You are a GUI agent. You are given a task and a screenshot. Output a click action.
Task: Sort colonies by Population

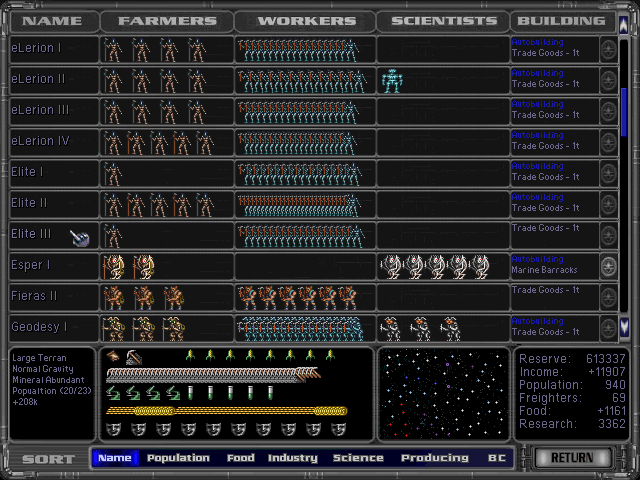coord(178,458)
